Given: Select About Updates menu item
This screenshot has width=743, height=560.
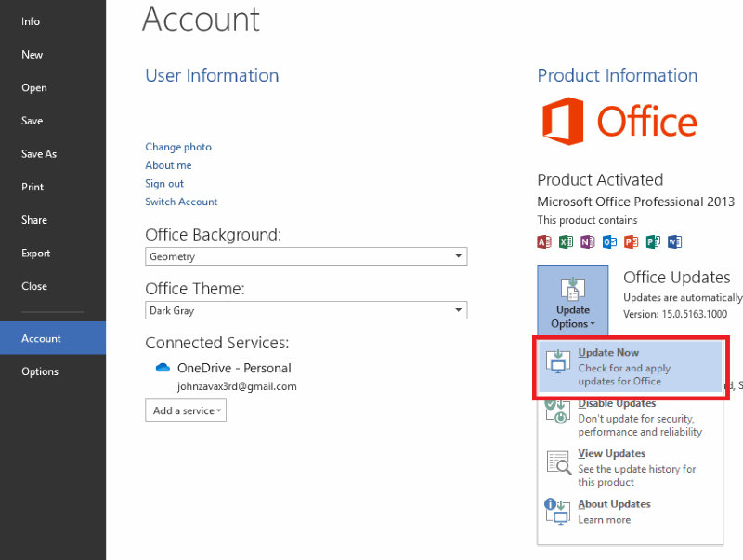Looking at the screenshot, I should pyautogui.click(x=631, y=512).
